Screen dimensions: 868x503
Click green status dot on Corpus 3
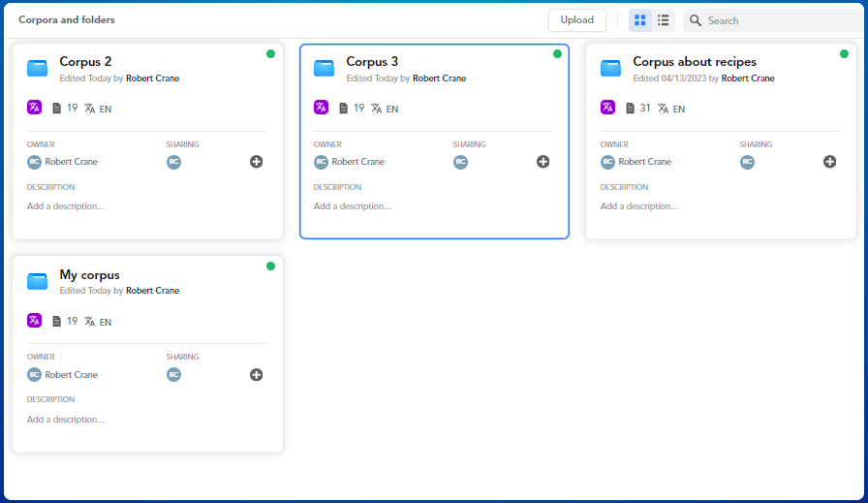point(557,53)
